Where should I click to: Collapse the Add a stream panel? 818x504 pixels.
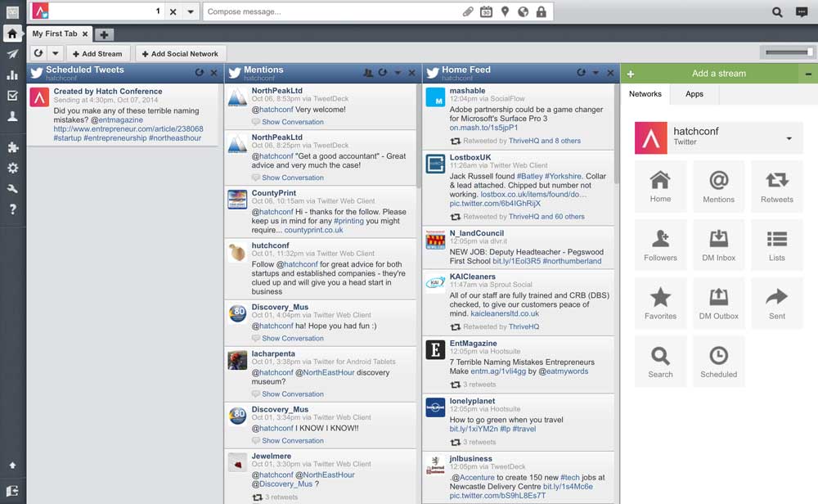[x=808, y=74]
